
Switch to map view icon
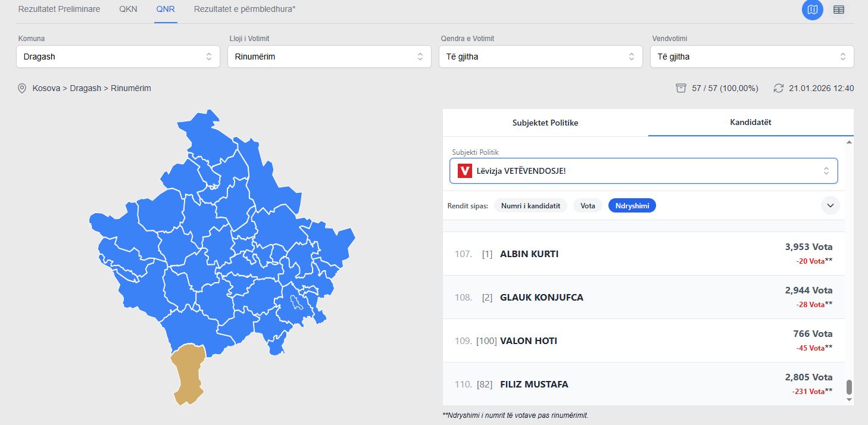(813, 10)
